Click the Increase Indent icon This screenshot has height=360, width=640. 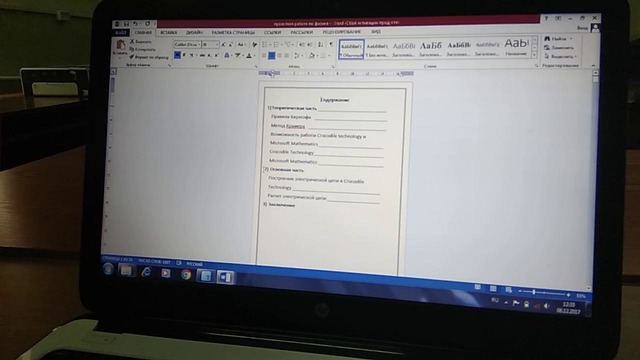coord(309,44)
